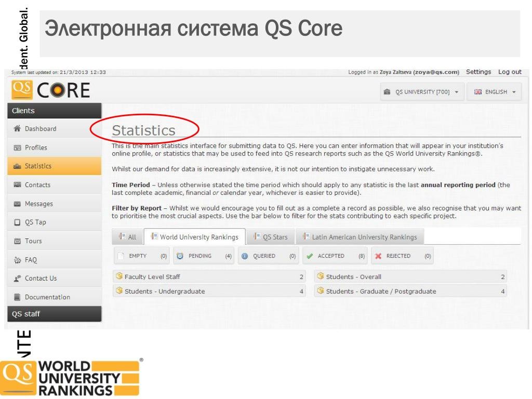Viewport: 532px width, 399px height.
Task: Expand Students - Undergraduate row
Action: pos(209,291)
